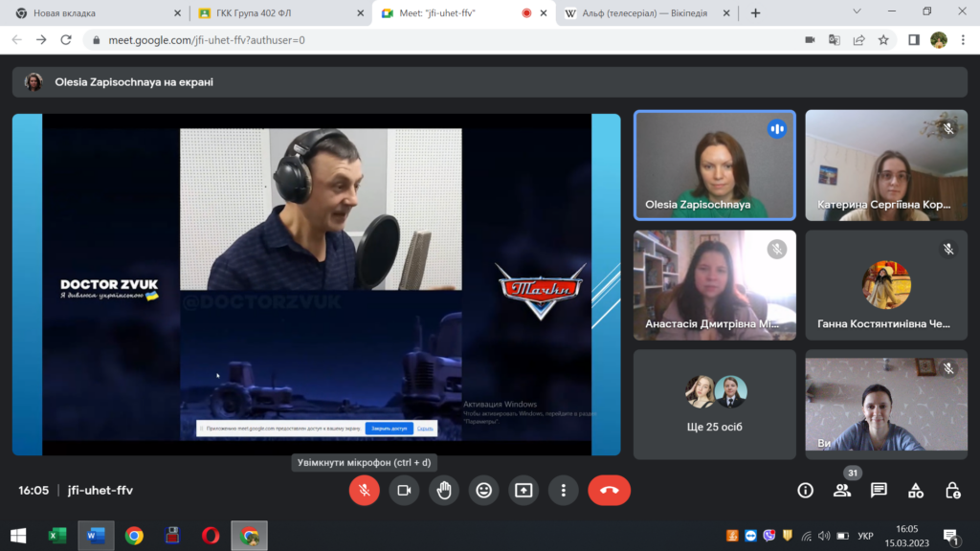Switch to the 'ГКК Група 402 ФЛ' tab
Viewport: 980px width, 551px height.
(278, 13)
